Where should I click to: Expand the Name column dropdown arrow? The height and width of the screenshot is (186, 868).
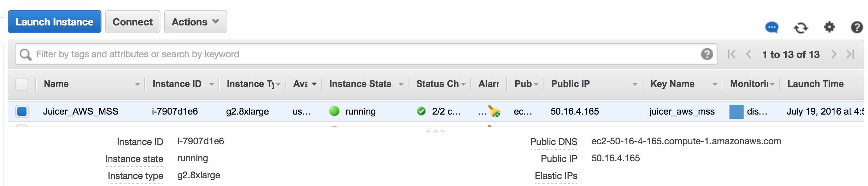137,84
